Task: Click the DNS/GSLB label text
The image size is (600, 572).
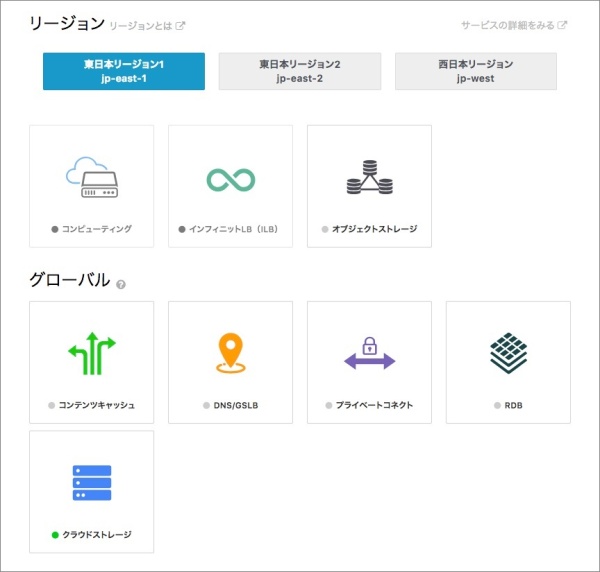Action: coord(236,405)
